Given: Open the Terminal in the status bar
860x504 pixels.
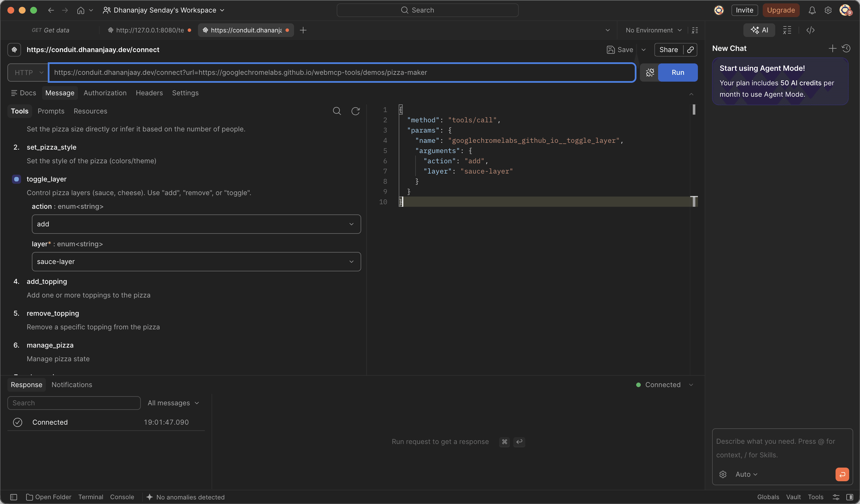Looking at the screenshot, I should click(90, 497).
